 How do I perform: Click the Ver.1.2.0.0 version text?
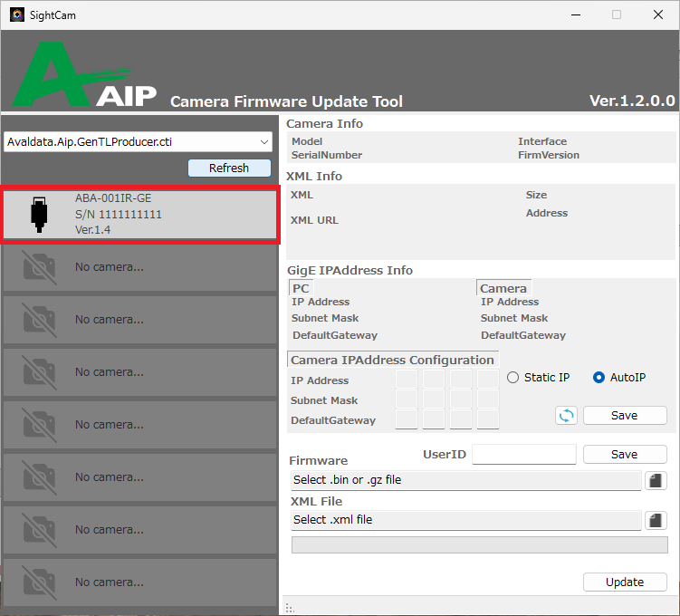[x=632, y=101]
